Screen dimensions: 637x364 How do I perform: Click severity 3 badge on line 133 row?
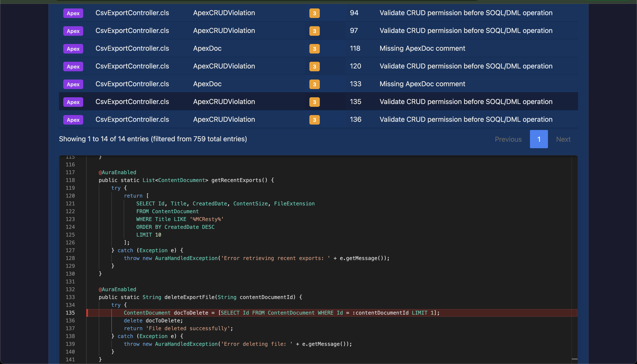tap(314, 84)
